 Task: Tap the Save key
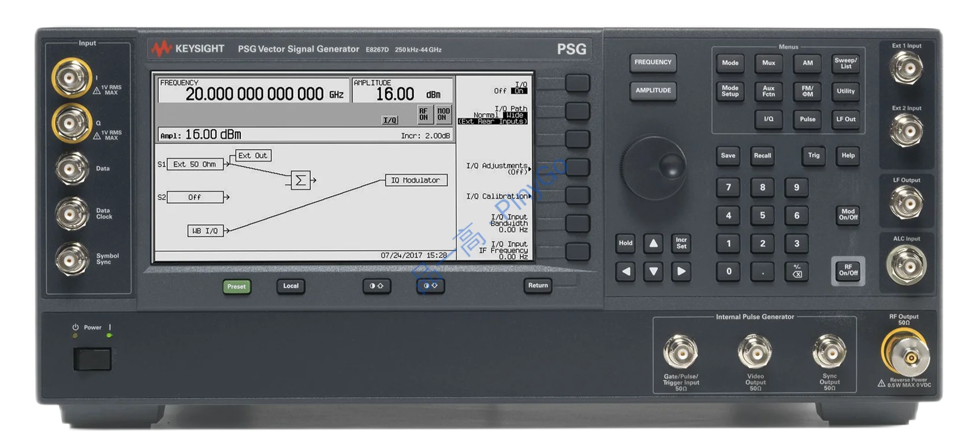point(728,156)
